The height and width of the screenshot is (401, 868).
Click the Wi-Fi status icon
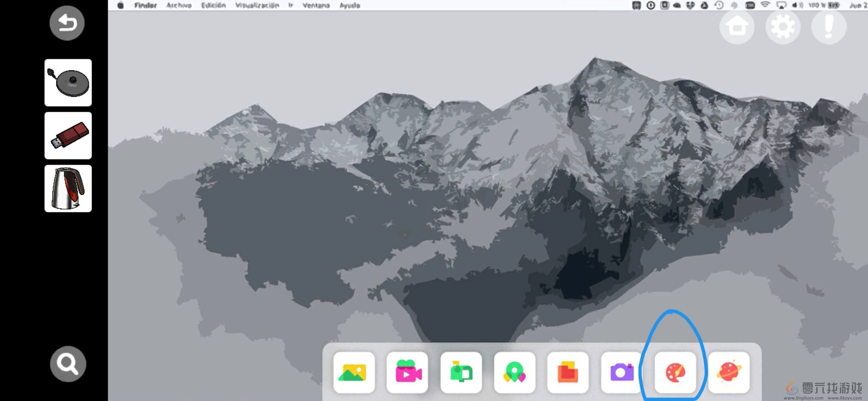pyautogui.click(x=765, y=5)
